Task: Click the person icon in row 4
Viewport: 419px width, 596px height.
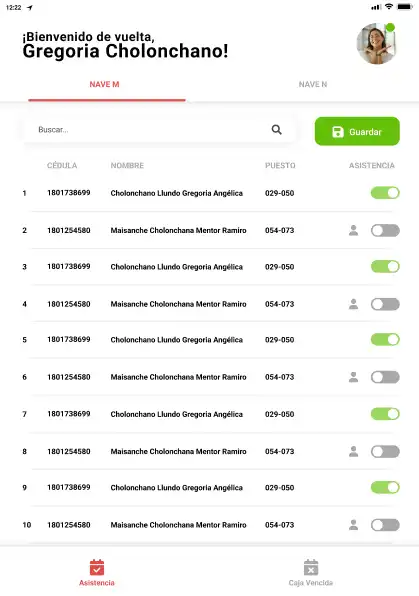Action: point(354,304)
